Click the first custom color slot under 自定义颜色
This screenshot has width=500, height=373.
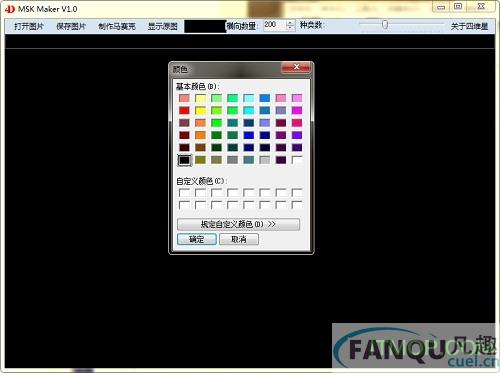tap(184, 193)
